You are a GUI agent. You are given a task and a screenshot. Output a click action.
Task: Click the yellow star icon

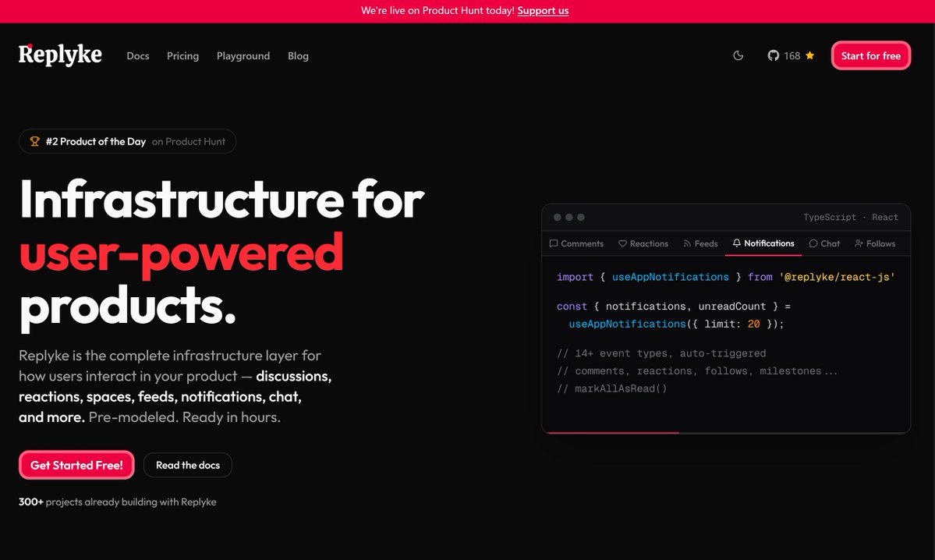(x=809, y=55)
